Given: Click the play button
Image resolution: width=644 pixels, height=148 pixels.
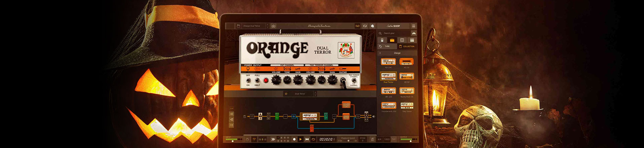Looking at the screenshot, I should click(x=301, y=139).
